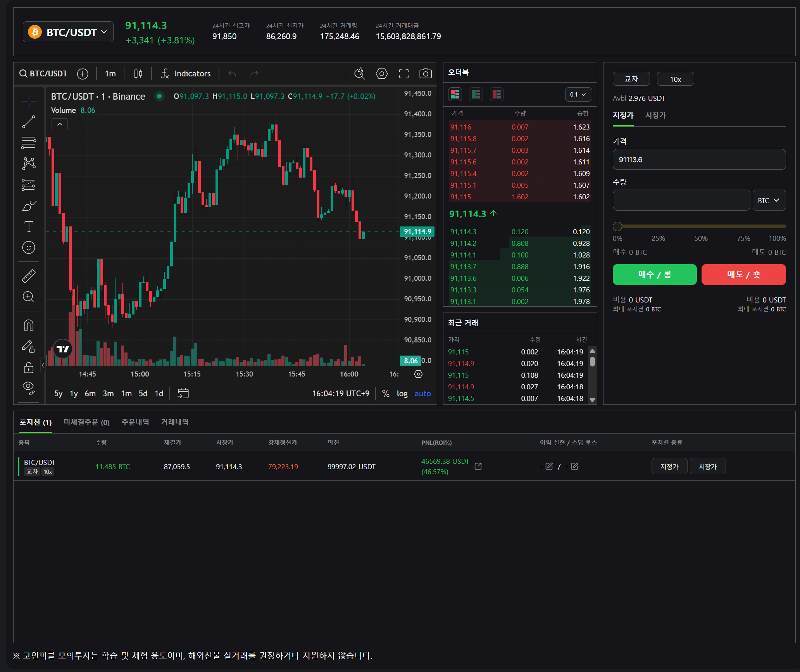
Task: Open the chart type candlestick icon
Action: [138, 74]
